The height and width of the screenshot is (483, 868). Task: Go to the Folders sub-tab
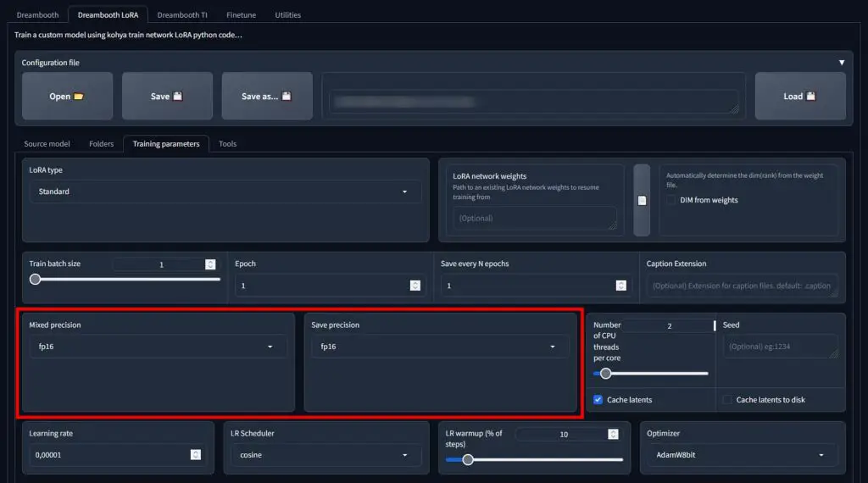tap(102, 144)
